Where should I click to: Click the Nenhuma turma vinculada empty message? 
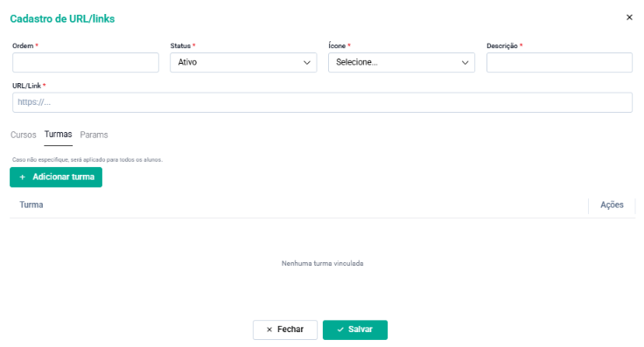click(322, 263)
